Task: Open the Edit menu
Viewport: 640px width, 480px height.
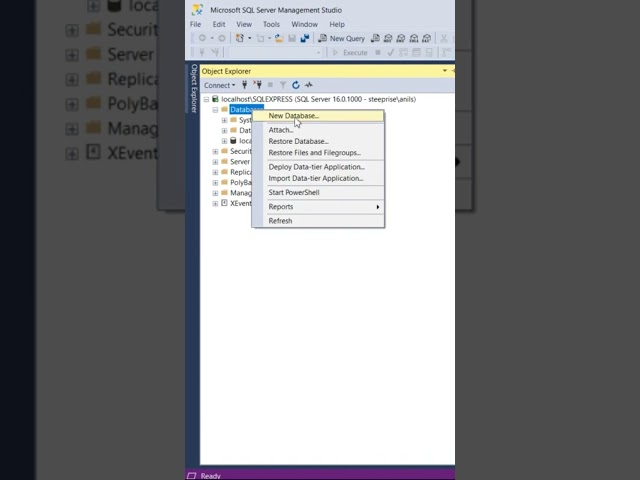Action: click(219, 24)
